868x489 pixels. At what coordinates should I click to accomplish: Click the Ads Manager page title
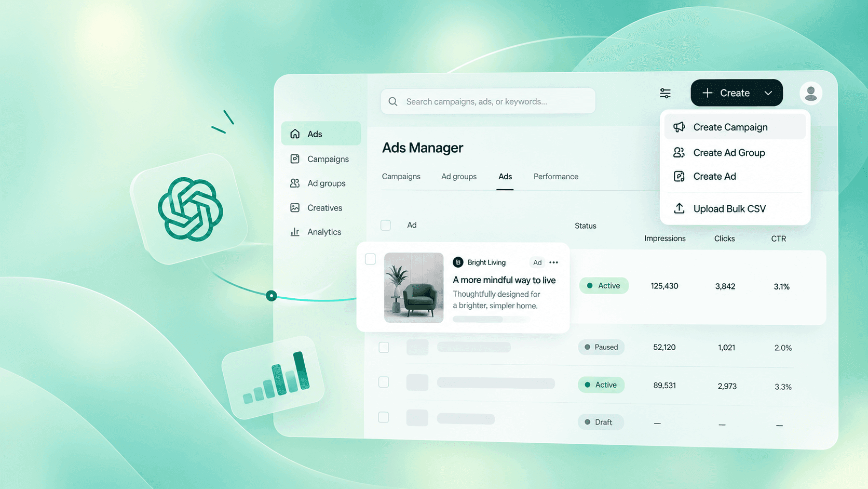click(423, 148)
